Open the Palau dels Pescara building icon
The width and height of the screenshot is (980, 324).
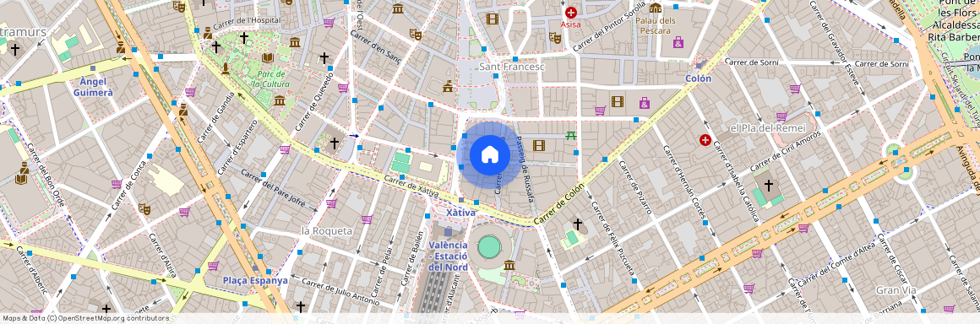[x=655, y=8]
